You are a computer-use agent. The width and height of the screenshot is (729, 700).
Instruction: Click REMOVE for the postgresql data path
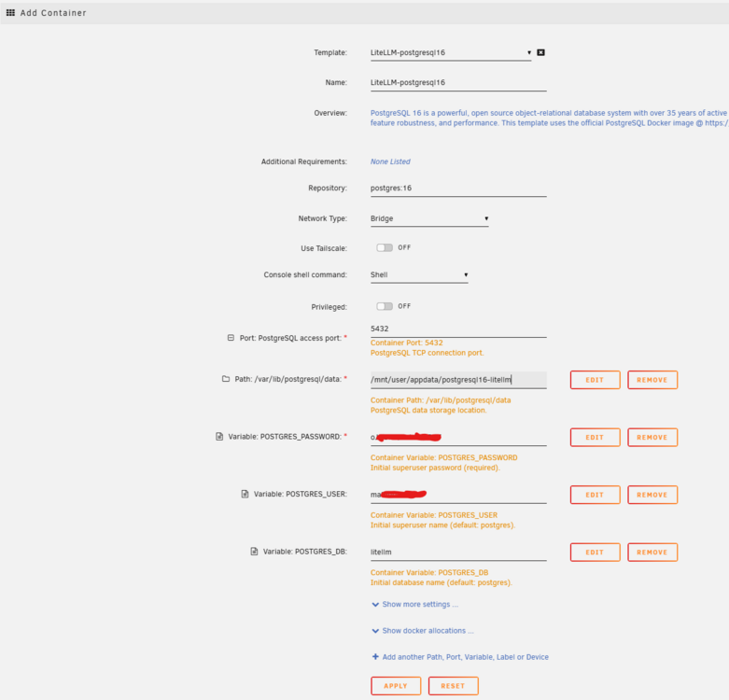click(x=652, y=380)
